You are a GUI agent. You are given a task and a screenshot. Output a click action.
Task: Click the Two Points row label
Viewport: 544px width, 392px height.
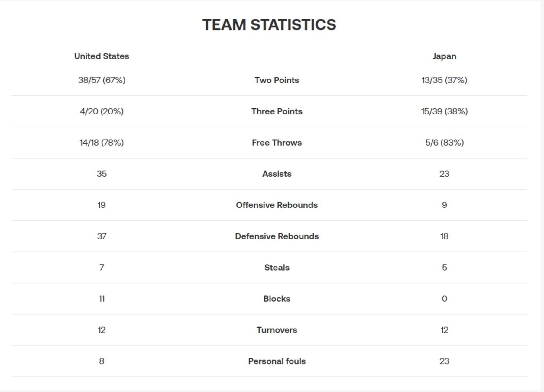(277, 80)
